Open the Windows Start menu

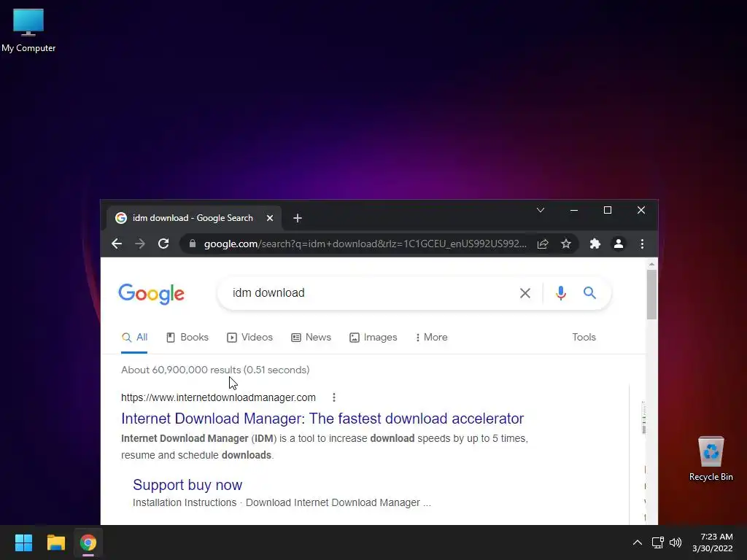click(23, 542)
